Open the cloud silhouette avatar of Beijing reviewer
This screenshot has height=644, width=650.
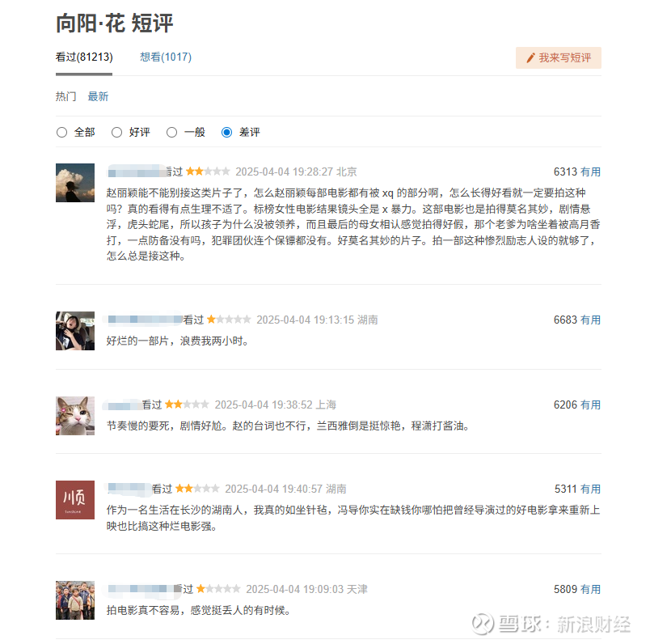[x=75, y=183]
